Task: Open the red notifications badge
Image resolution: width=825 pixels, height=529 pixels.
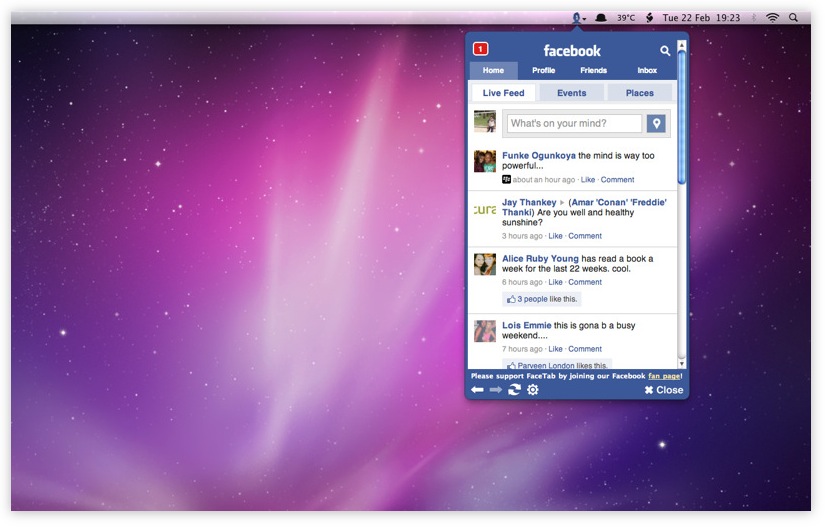Action: click(480, 49)
